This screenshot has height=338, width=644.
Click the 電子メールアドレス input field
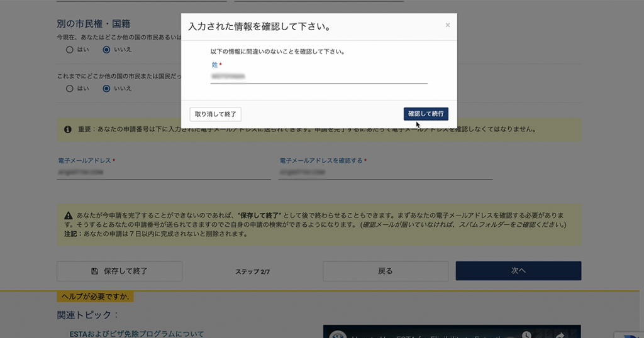[164, 172]
